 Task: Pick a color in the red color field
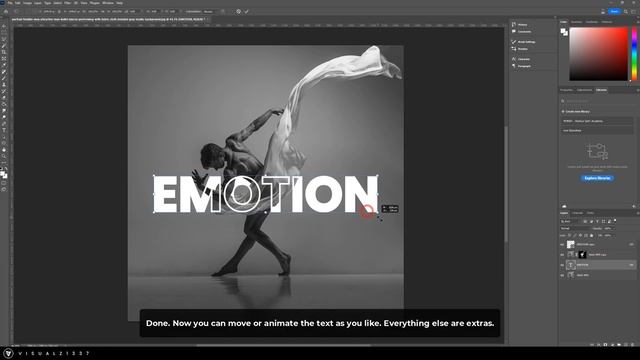click(599, 54)
